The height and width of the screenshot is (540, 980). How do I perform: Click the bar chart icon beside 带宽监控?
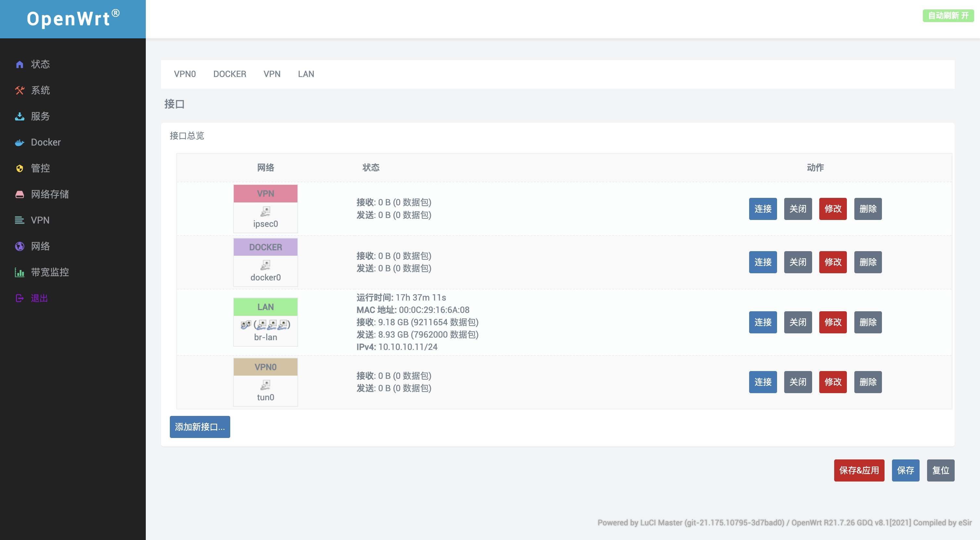pyautogui.click(x=20, y=273)
